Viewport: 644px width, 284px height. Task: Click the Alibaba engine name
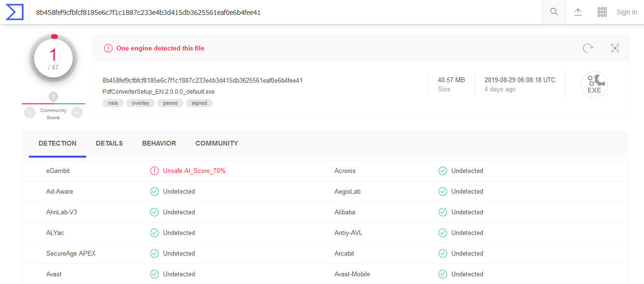click(x=345, y=212)
